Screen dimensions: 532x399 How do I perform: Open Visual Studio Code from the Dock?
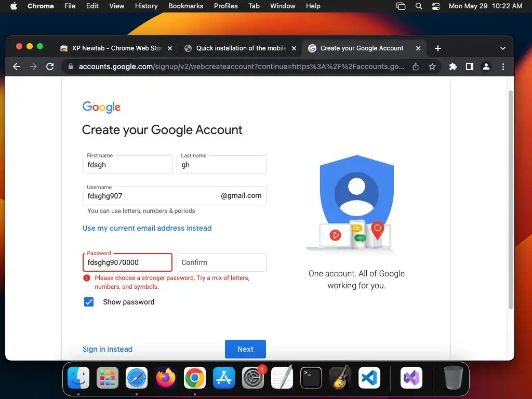pos(369,378)
